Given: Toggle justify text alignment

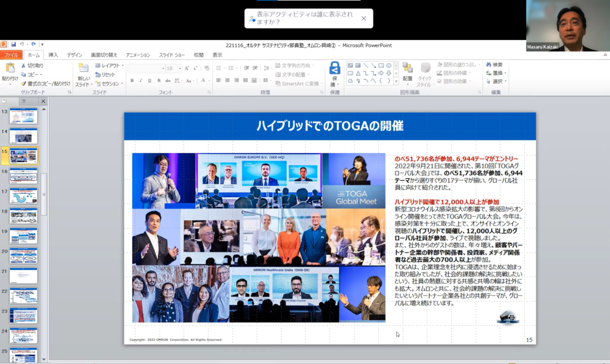Looking at the screenshot, I should [245, 80].
